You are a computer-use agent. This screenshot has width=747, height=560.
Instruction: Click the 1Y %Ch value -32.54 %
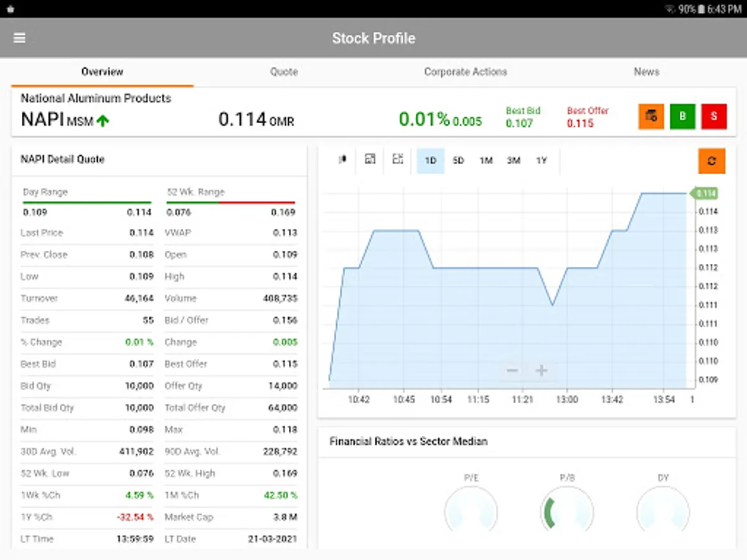[x=135, y=517]
